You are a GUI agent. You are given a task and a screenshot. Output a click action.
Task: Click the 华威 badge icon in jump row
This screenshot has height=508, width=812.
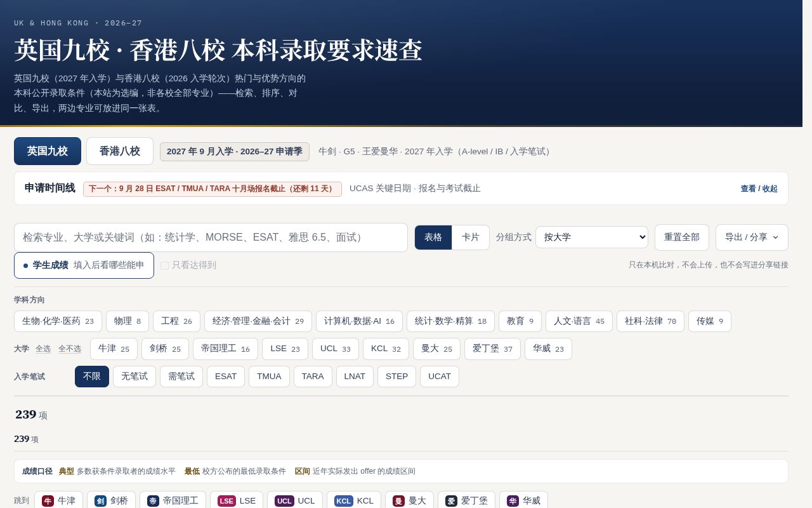click(x=513, y=501)
